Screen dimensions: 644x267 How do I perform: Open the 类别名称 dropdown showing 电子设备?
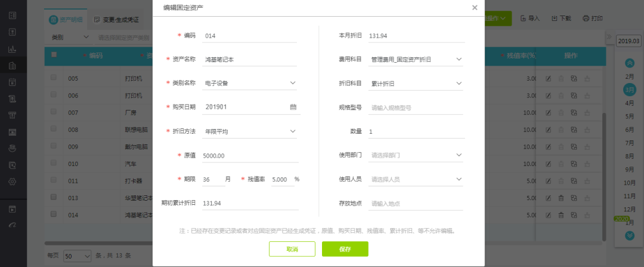[250, 83]
